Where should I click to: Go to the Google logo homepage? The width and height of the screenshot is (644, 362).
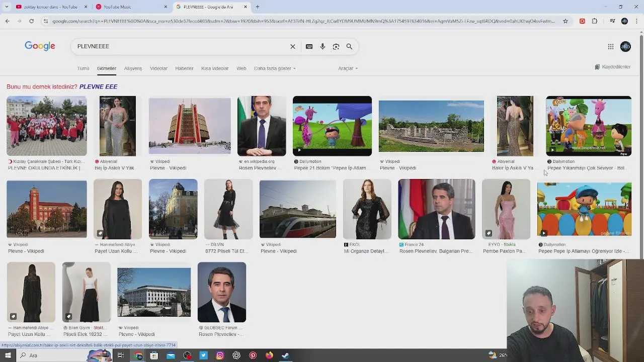pyautogui.click(x=40, y=46)
